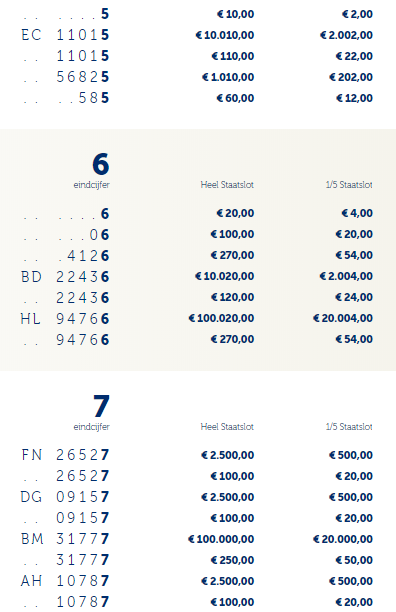This screenshot has height=612, width=396.
Task: Click lot number AH 10787
Action: coord(65,581)
